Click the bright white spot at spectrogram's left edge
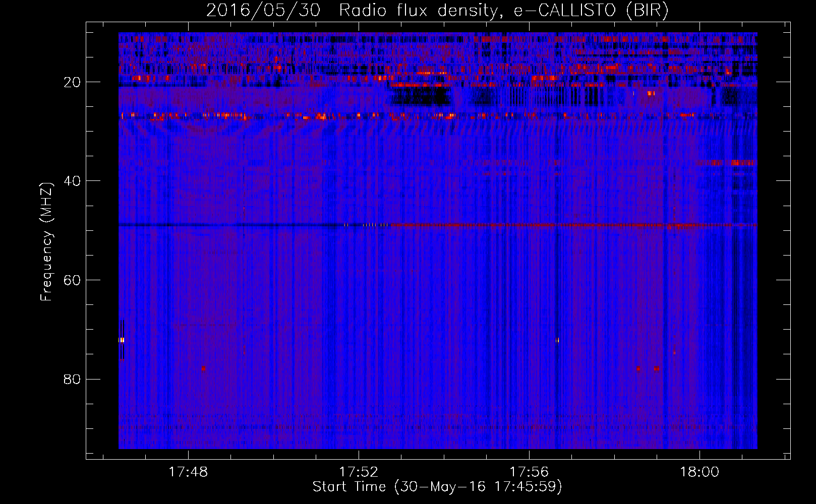Image resolution: width=816 pixels, height=504 pixels. [122, 340]
